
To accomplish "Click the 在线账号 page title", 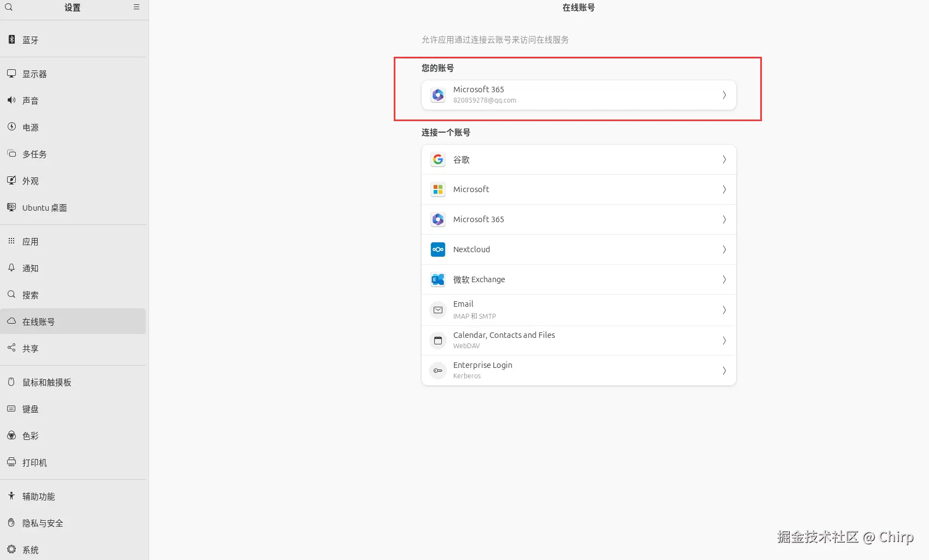I will pyautogui.click(x=578, y=8).
